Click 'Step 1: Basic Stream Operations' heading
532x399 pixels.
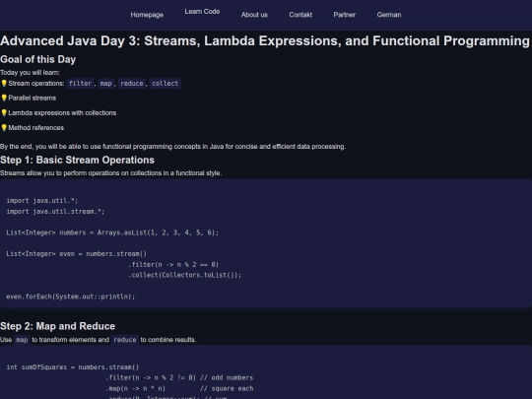coord(77,160)
